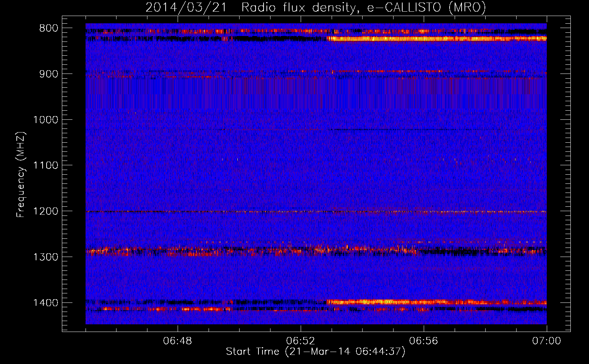Click the 1300 frequency tick label
Viewport: 589px width, 364px height.
[x=46, y=257]
